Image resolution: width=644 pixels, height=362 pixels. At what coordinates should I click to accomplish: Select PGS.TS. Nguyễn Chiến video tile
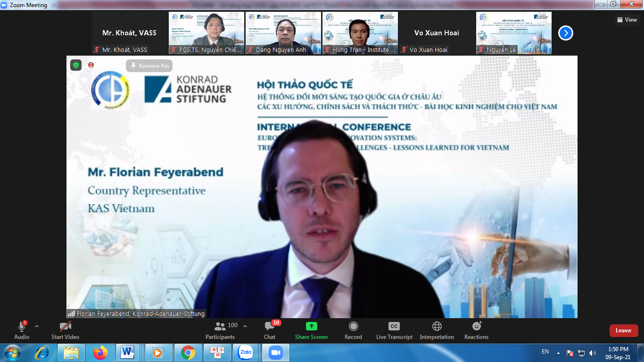point(206,33)
